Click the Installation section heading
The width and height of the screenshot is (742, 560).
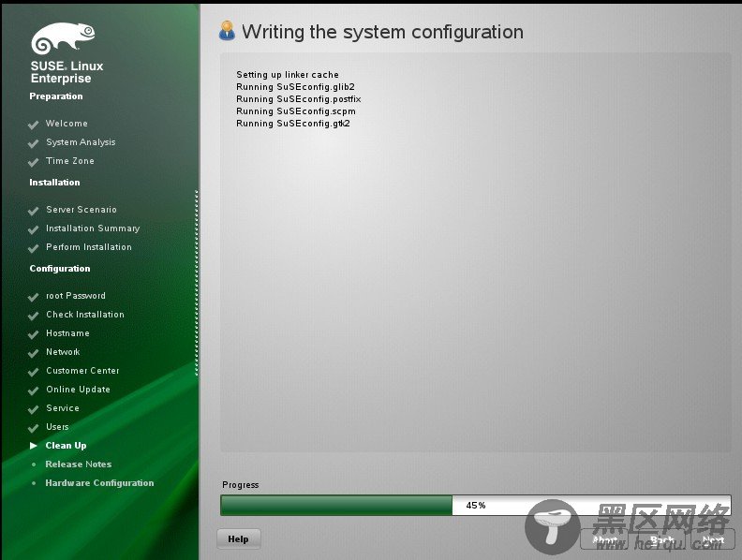pos(54,183)
